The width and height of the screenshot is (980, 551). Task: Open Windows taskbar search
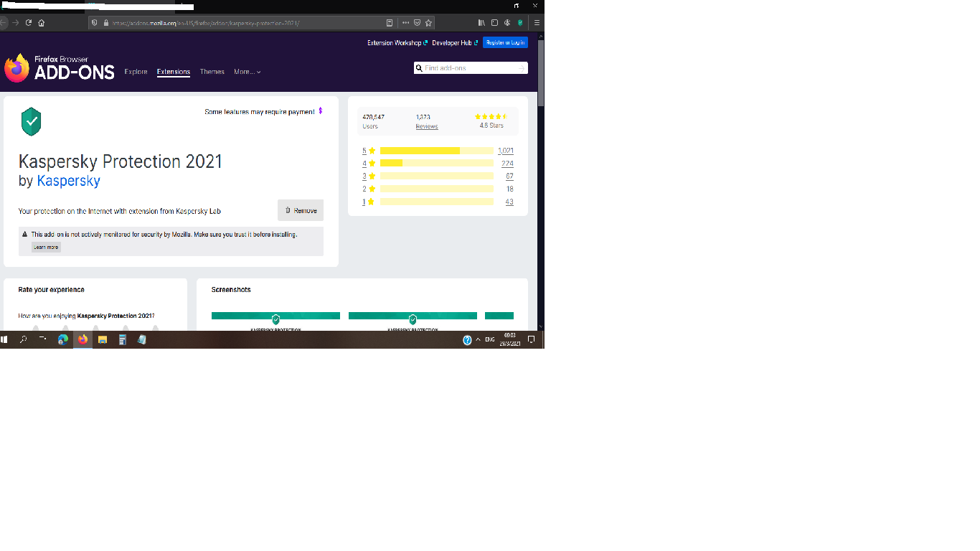point(23,339)
